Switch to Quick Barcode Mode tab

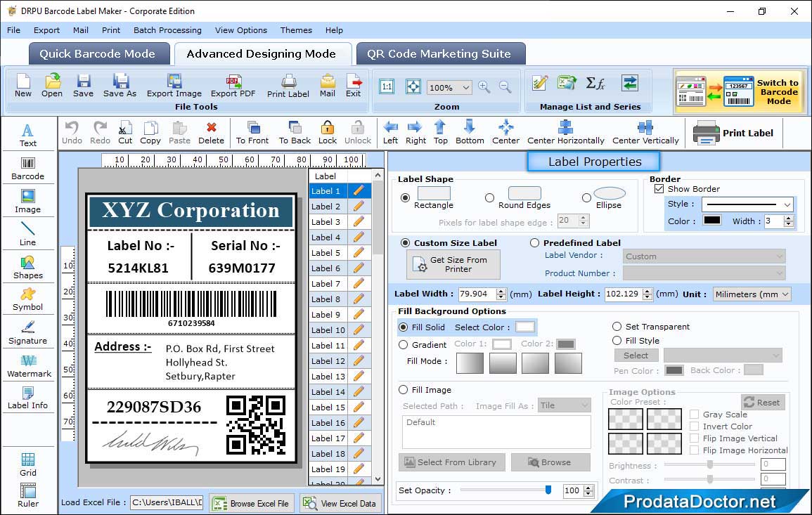point(99,54)
